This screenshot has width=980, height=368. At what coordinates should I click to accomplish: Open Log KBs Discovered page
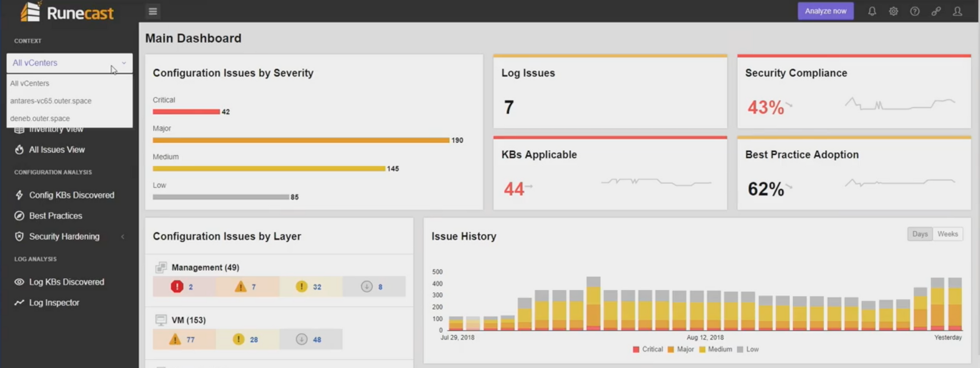click(67, 282)
